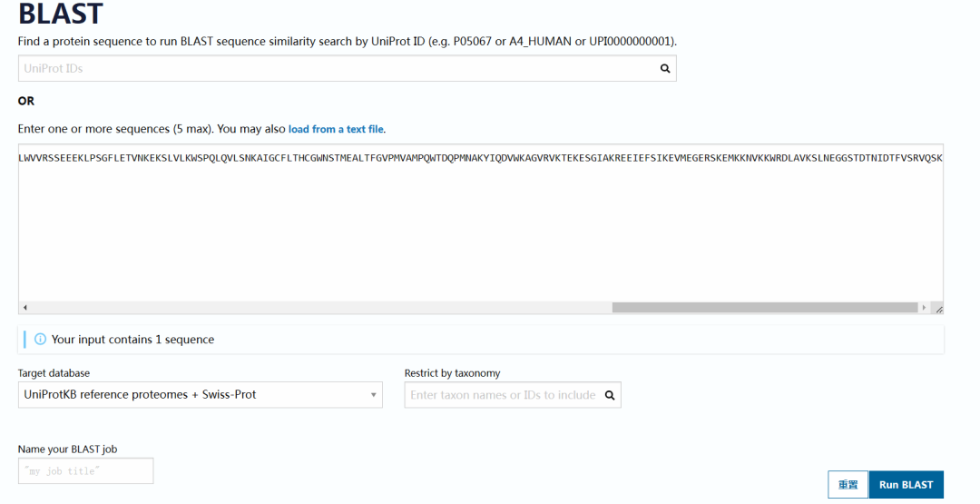Viewport: 980px width, 504px height.
Task: Click the info icon beside sequence count message
Action: (x=40, y=340)
